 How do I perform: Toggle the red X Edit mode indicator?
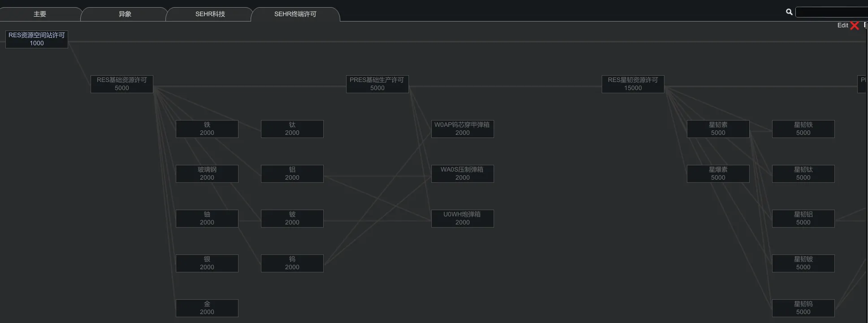(855, 26)
